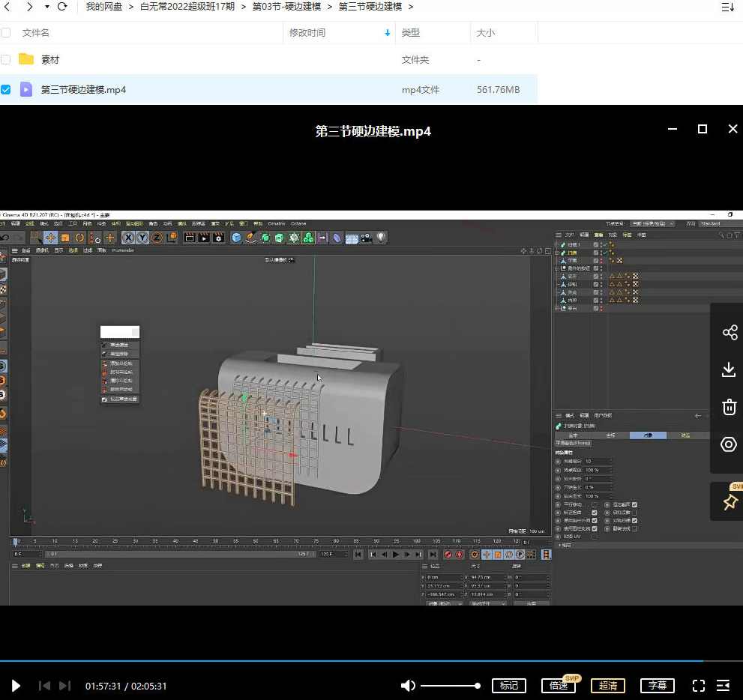Open the playlist icon in player controls

click(x=724, y=686)
